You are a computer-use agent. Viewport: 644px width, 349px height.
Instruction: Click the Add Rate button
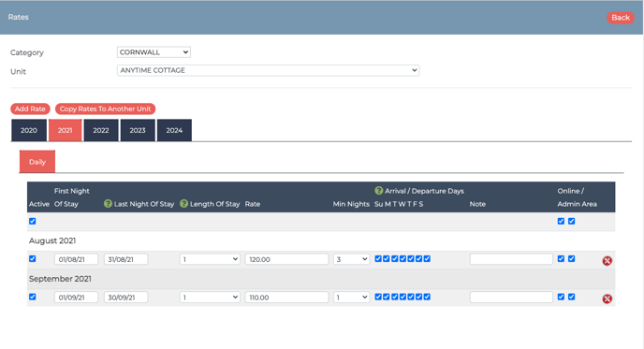(30, 109)
